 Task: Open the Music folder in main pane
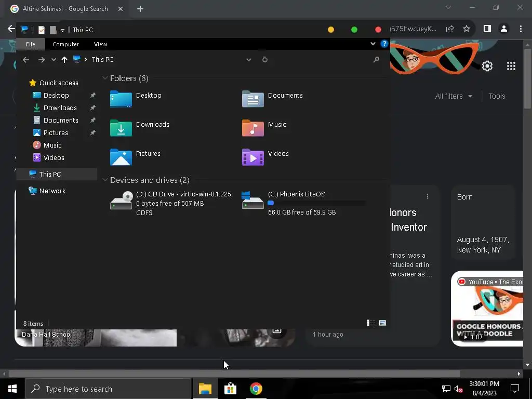pos(264,128)
